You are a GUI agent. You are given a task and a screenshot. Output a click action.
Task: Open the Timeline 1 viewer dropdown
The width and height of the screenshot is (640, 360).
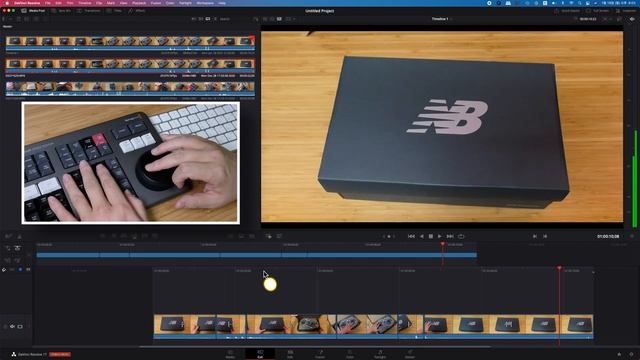441,19
